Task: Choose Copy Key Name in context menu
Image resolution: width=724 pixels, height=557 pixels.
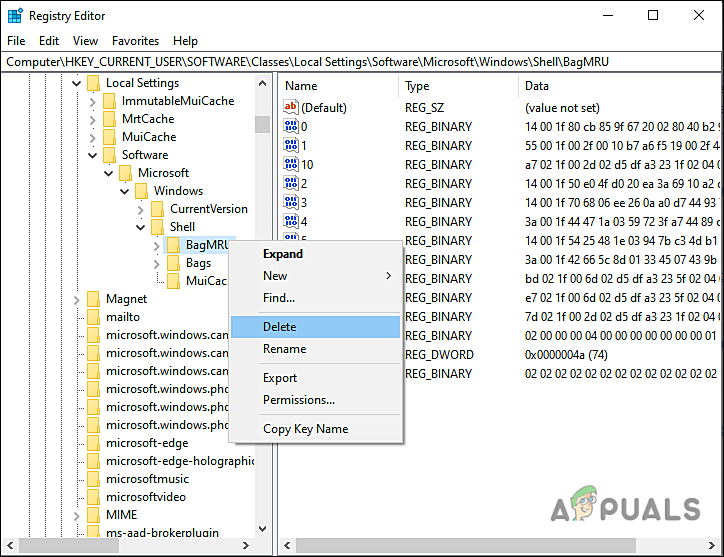Action: 315,429
